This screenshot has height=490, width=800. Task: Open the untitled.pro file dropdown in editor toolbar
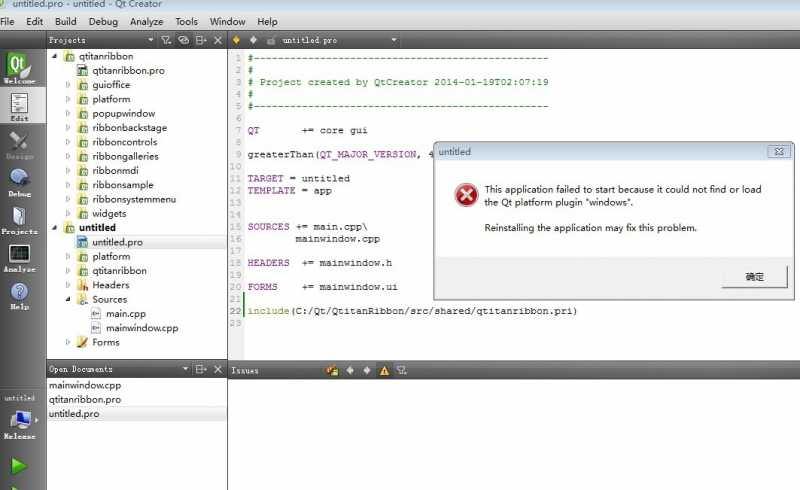pos(393,40)
